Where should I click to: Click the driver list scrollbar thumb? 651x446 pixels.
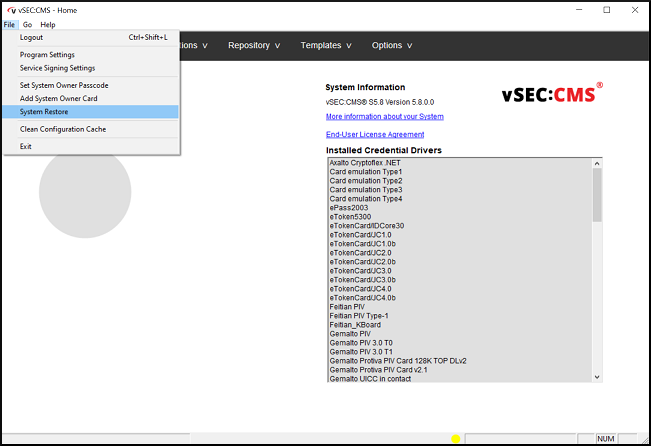[x=597, y=195]
